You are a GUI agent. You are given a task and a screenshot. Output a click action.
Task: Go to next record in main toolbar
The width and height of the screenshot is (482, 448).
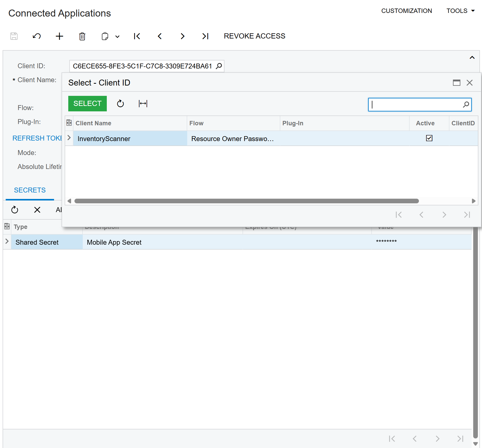pos(183,36)
